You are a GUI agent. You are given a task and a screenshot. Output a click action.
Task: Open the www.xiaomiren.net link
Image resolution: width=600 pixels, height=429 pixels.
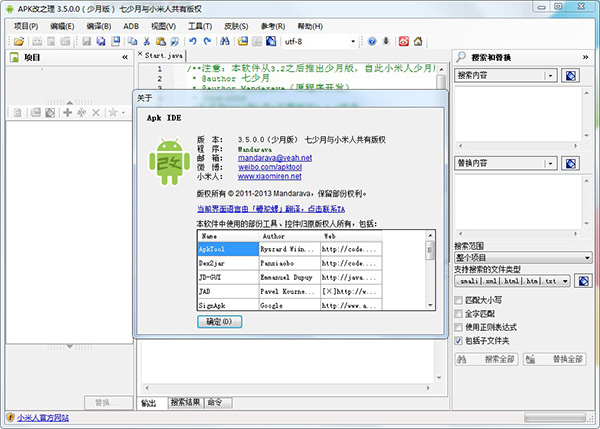(x=269, y=176)
